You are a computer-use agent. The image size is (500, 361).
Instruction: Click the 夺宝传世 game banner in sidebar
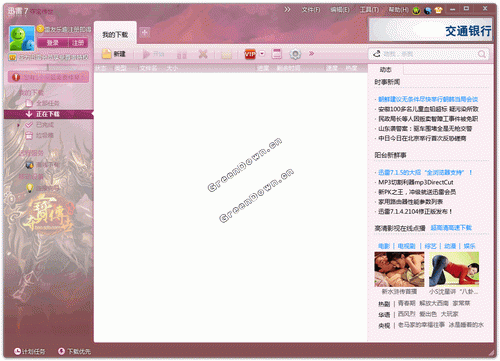[x=49, y=213]
